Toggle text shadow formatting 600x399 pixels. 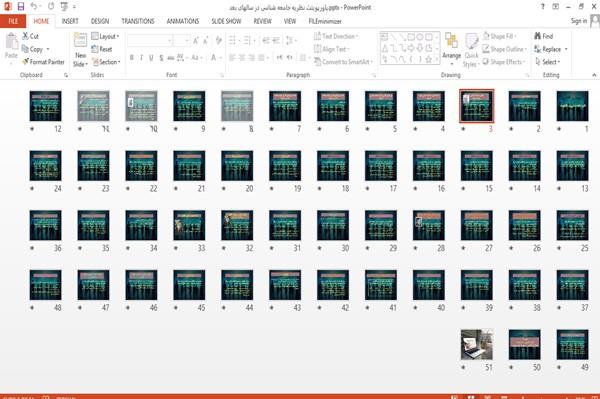coord(161,58)
